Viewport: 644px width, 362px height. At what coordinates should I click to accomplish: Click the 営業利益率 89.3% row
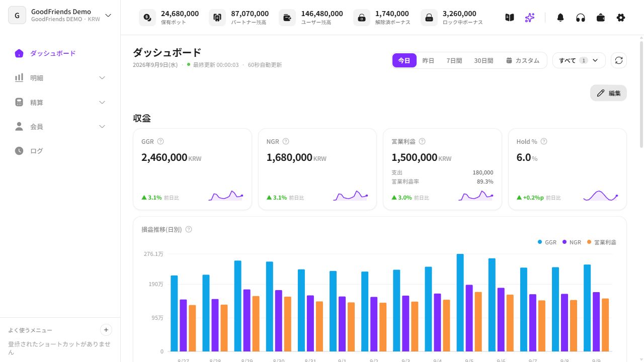(442, 182)
